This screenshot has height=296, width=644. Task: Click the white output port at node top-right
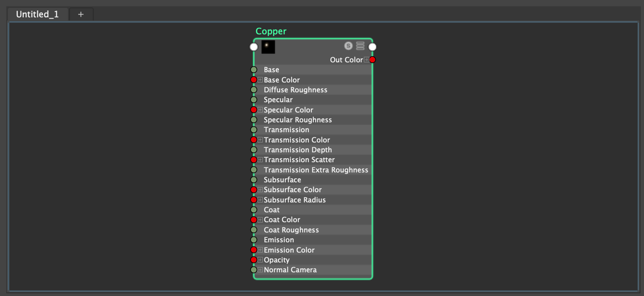[372, 47]
